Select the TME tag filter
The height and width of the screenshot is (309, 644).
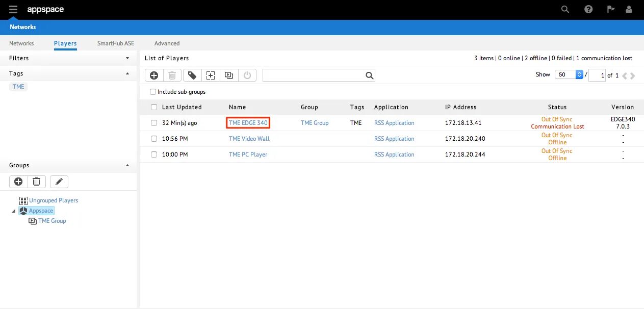click(18, 87)
